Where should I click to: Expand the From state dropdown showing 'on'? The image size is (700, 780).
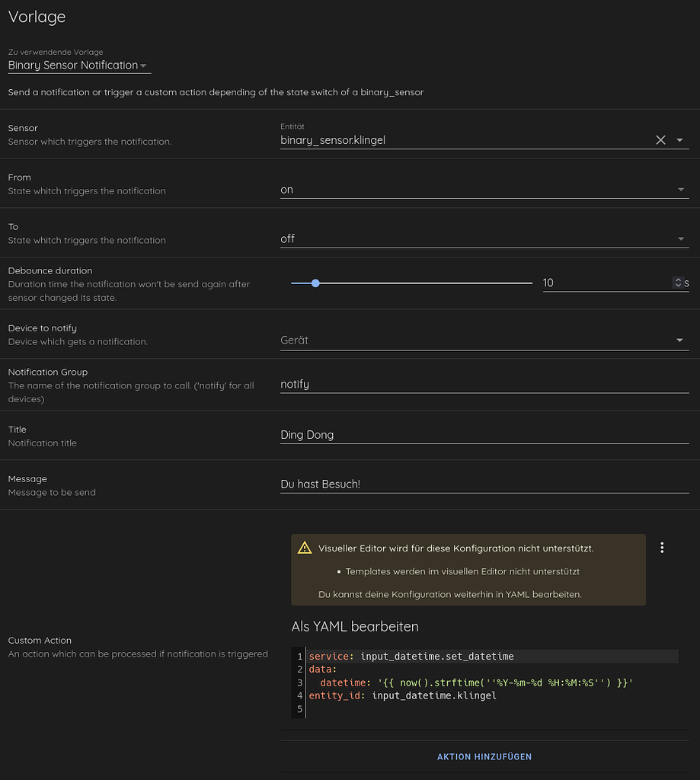click(679, 190)
